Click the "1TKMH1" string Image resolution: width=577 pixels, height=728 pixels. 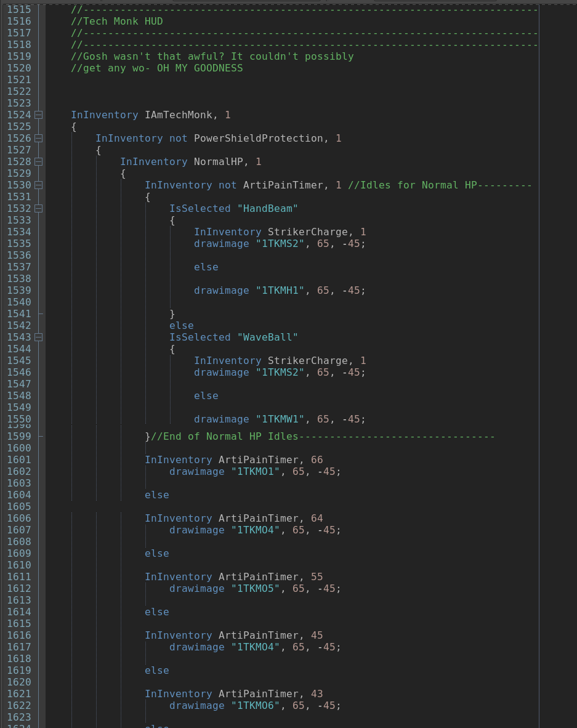280,291
